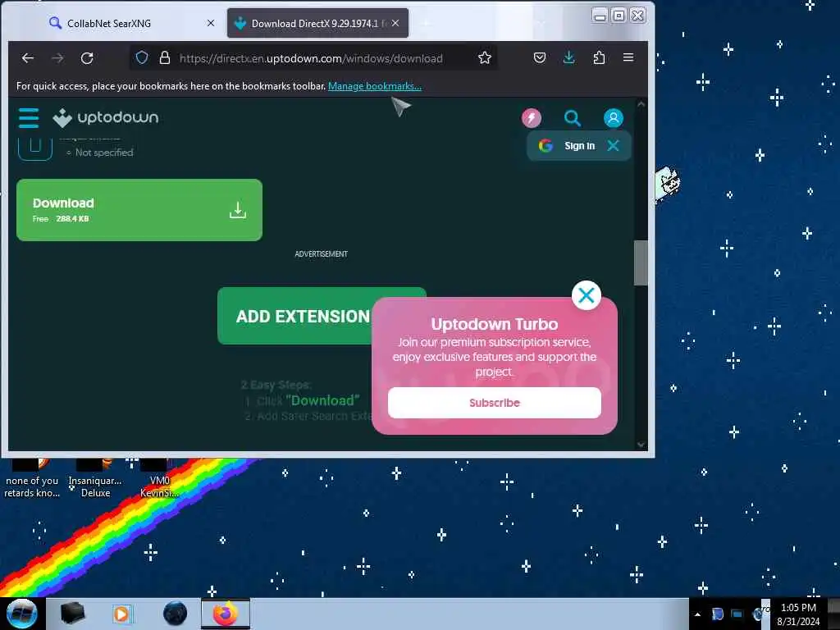The image size is (840, 630).
Task: Close the Download DirectX tab
Action: pos(395,23)
